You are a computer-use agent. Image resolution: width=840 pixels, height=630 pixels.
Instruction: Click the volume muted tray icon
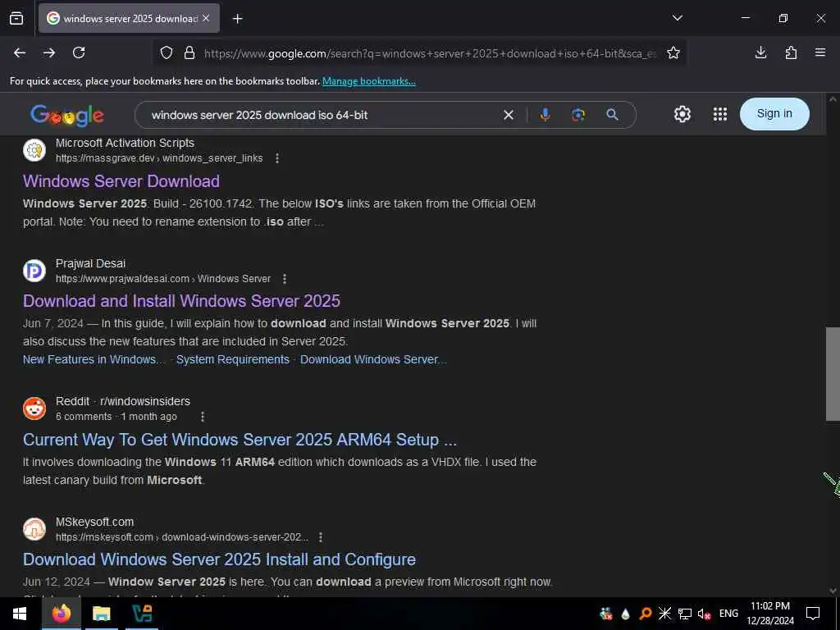704,614
